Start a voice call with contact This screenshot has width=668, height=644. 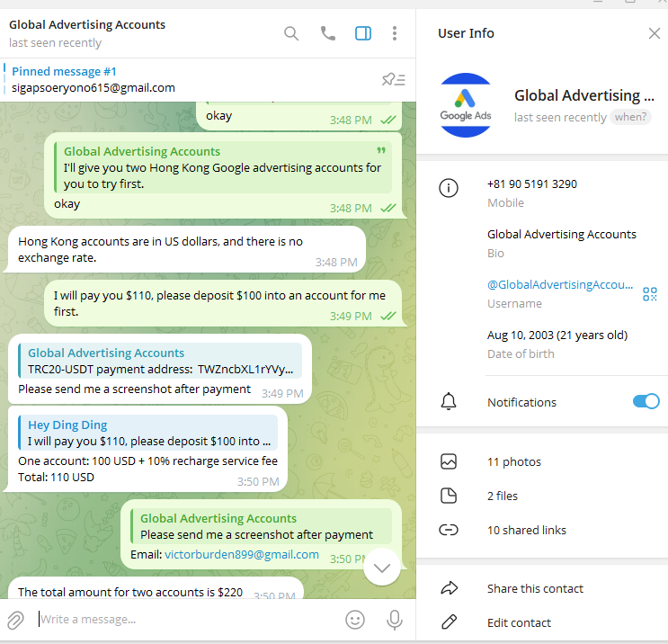coord(327,33)
